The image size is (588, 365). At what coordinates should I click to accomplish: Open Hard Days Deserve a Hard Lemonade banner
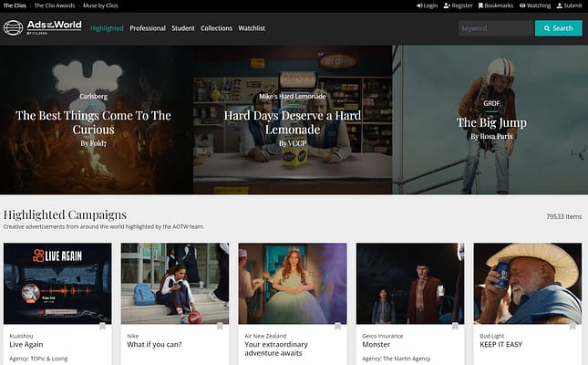293,120
